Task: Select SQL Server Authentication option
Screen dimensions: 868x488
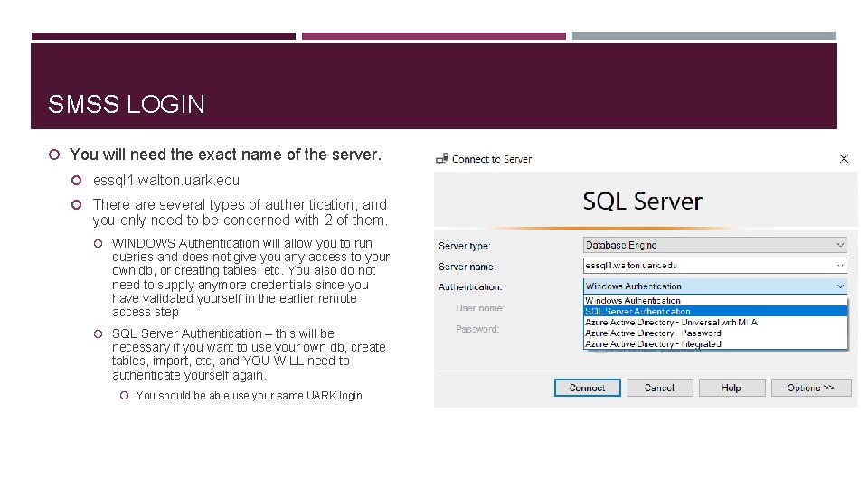Action: (715, 311)
